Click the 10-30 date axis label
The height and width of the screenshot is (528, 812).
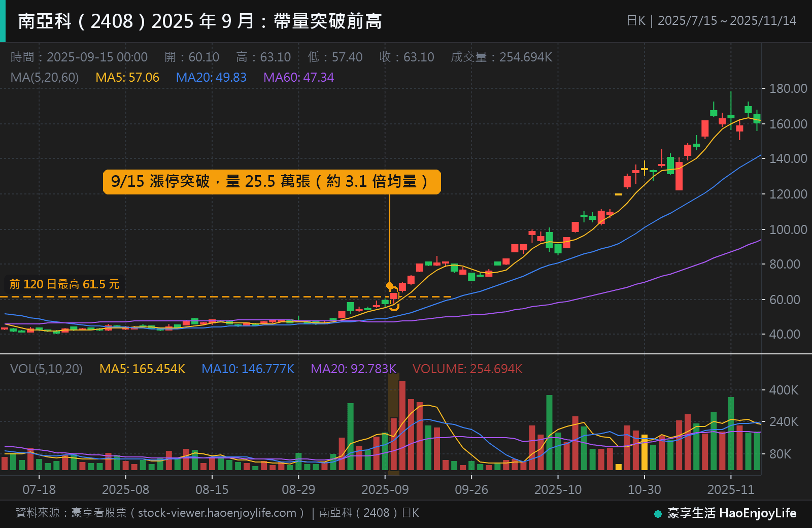pyautogui.click(x=645, y=489)
